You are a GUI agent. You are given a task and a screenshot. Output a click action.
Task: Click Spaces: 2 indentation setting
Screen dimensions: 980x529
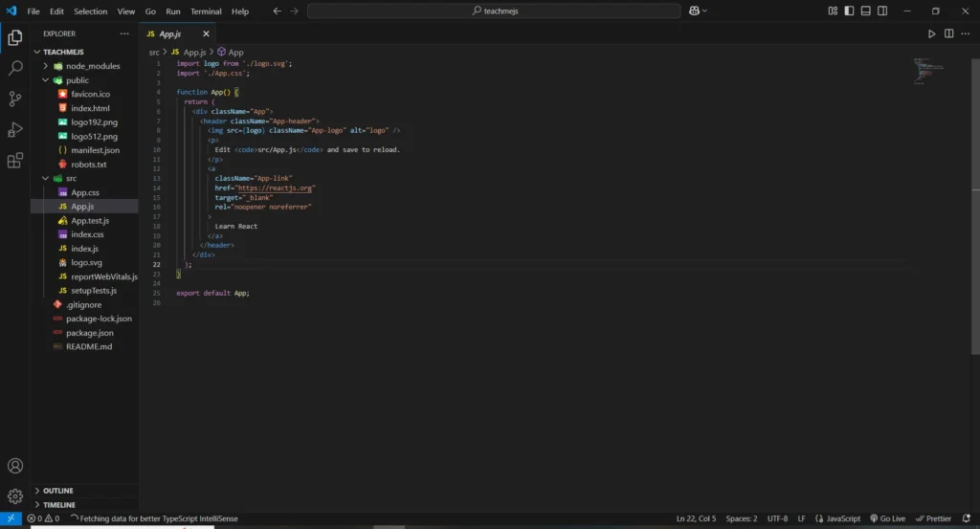coord(742,518)
